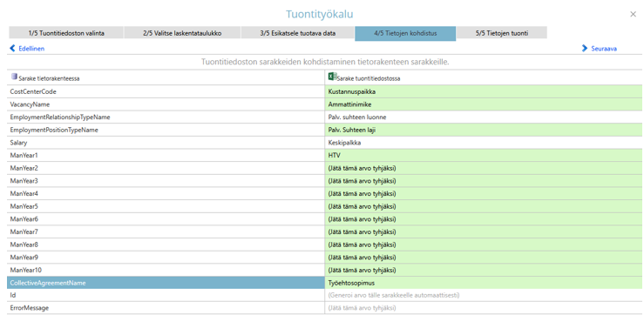Open the ManYear8 source column dropdown

point(483,245)
